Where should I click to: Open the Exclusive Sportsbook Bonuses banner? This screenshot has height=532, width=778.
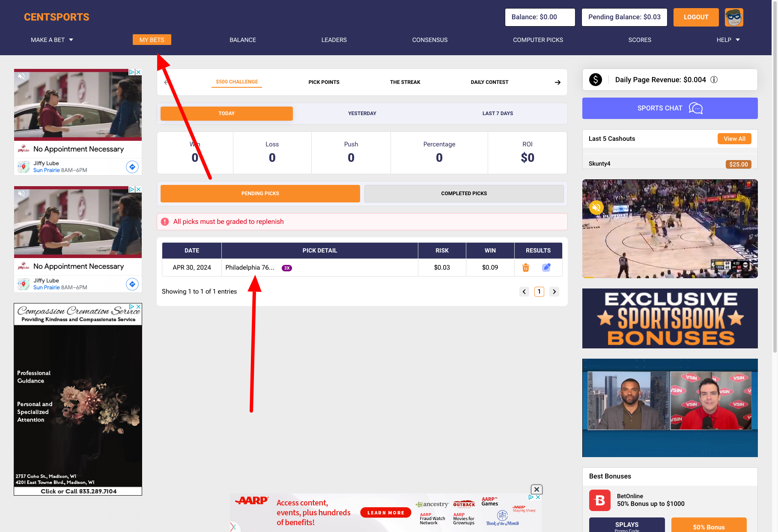click(670, 318)
